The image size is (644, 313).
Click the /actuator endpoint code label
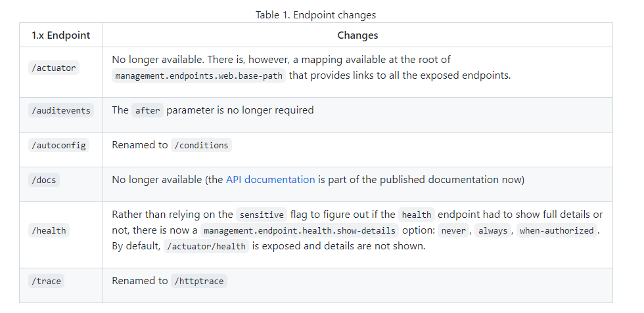pos(54,68)
